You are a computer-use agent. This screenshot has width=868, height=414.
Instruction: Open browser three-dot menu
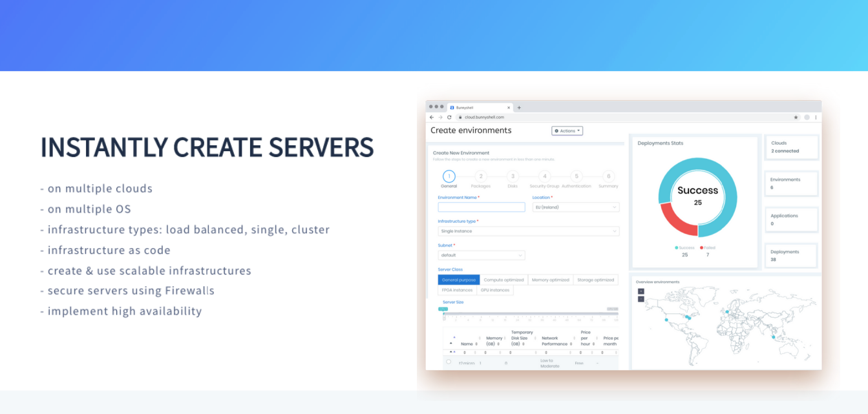point(816,118)
